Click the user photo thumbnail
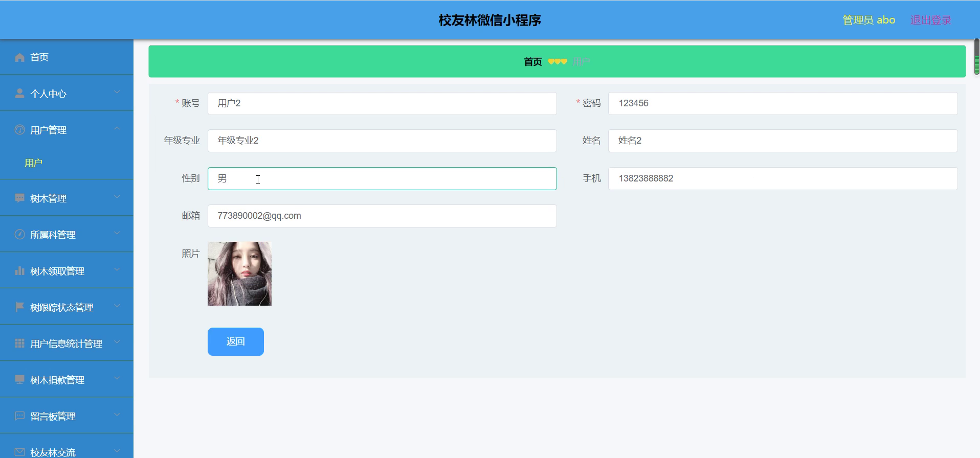Viewport: 980px width, 458px height. click(239, 273)
